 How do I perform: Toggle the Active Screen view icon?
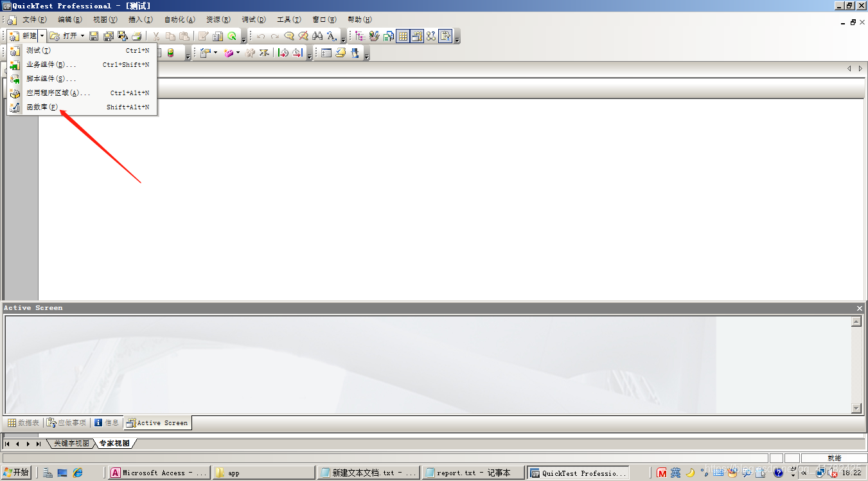417,36
